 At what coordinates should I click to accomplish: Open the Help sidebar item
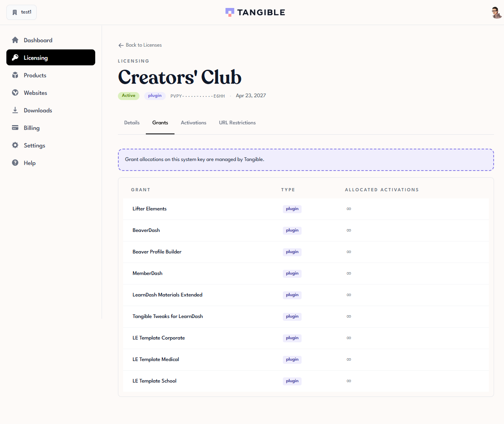(x=51, y=163)
